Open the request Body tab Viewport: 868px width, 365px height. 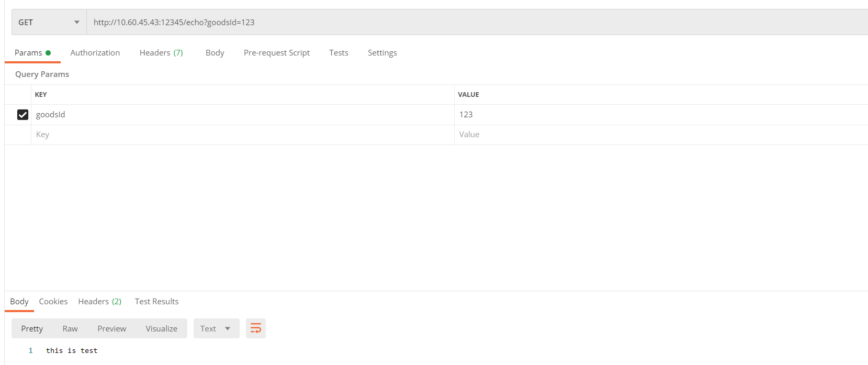[x=215, y=53]
